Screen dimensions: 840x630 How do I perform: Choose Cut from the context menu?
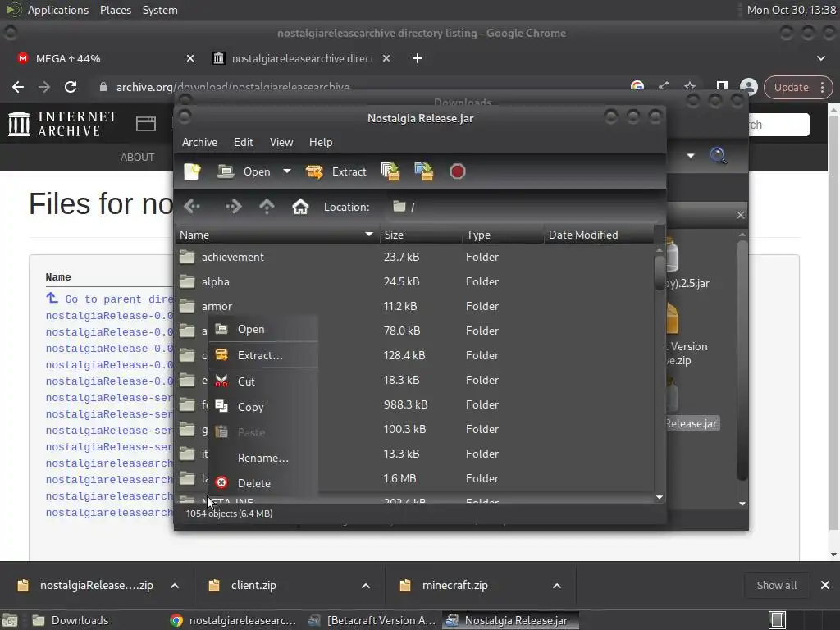click(x=263, y=381)
